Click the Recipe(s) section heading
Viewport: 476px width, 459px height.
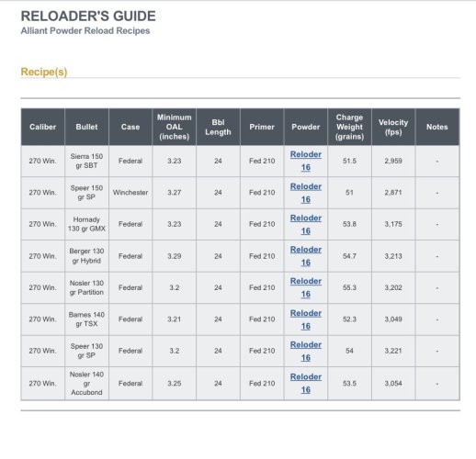44,72
